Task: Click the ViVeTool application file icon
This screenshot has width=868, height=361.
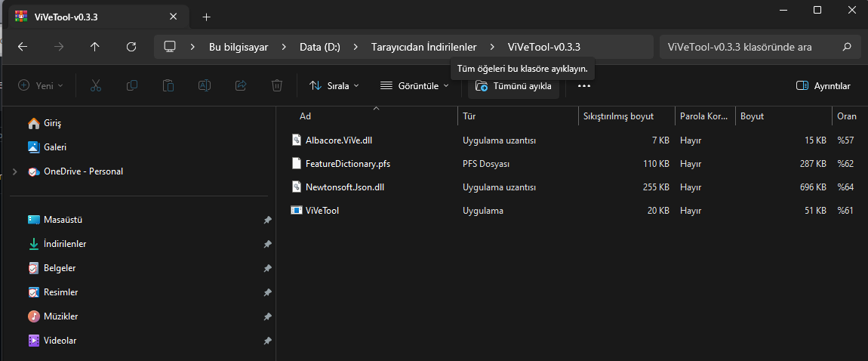Action: click(297, 211)
